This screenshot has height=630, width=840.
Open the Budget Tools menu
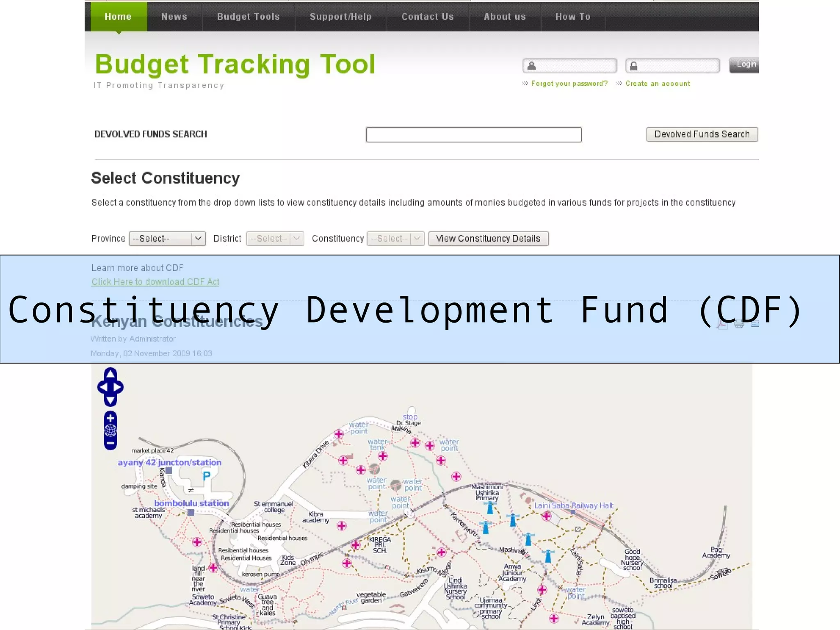249,16
